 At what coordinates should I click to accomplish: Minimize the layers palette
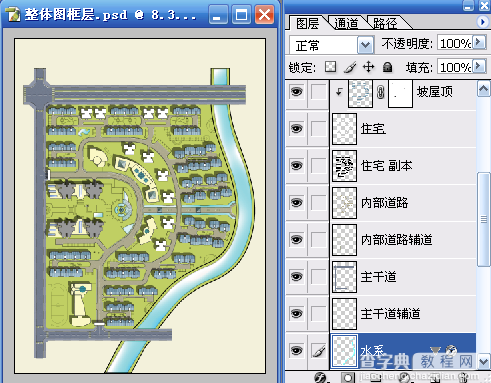[x=469, y=5]
